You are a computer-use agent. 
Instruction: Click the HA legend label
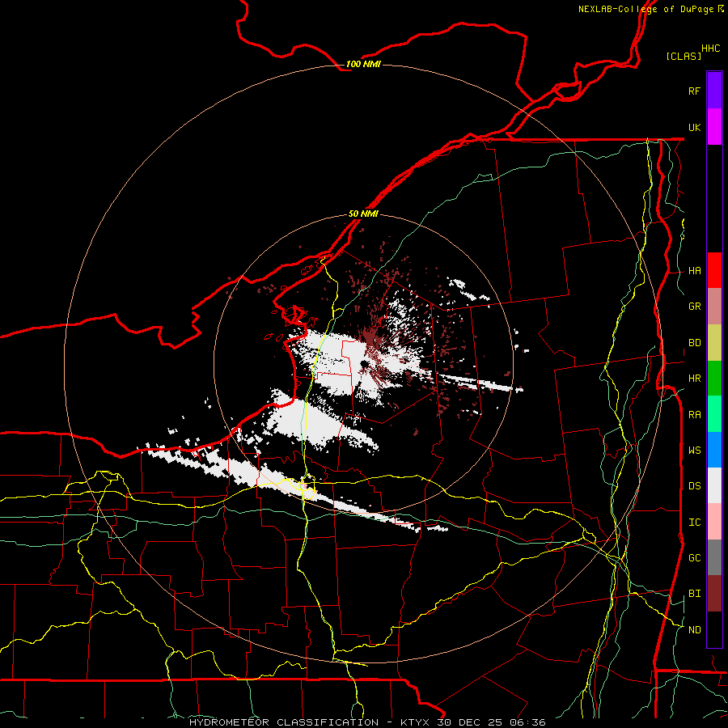tap(694, 271)
